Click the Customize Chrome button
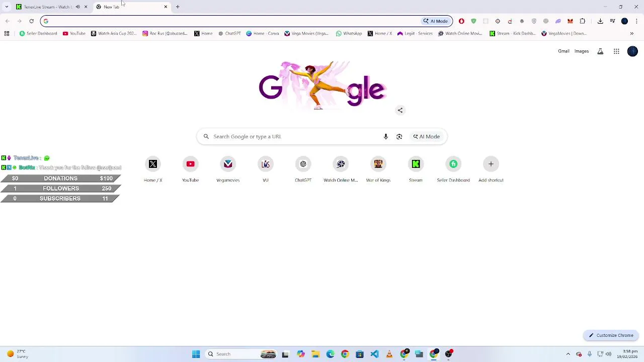644x362 pixels. coord(611,335)
